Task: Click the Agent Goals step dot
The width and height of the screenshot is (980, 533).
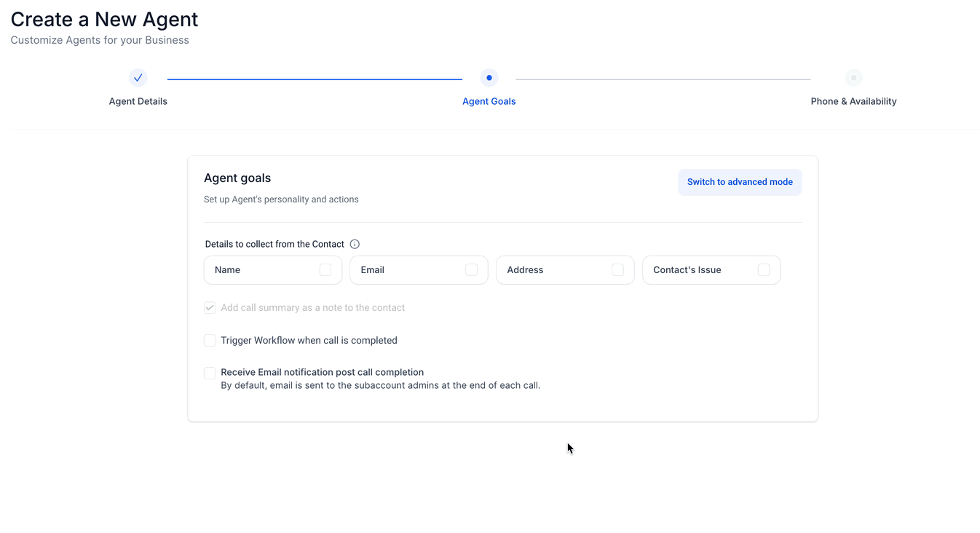Action: coord(489,78)
